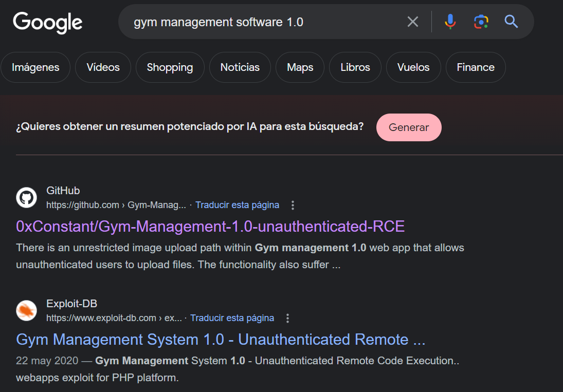This screenshot has width=563, height=392.
Task: Open three-dot menu for Exploit-DB result
Action: click(x=288, y=318)
